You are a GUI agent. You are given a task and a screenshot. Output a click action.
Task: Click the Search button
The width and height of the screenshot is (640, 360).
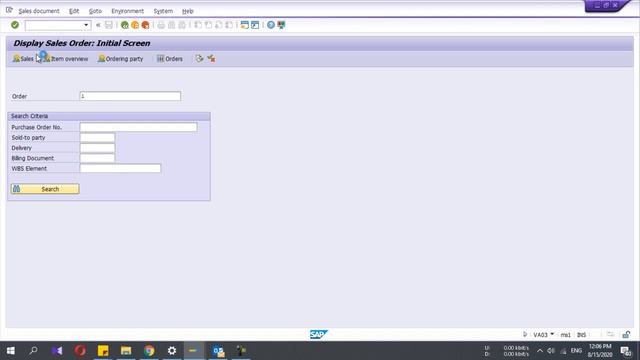[x=45, y=189]
